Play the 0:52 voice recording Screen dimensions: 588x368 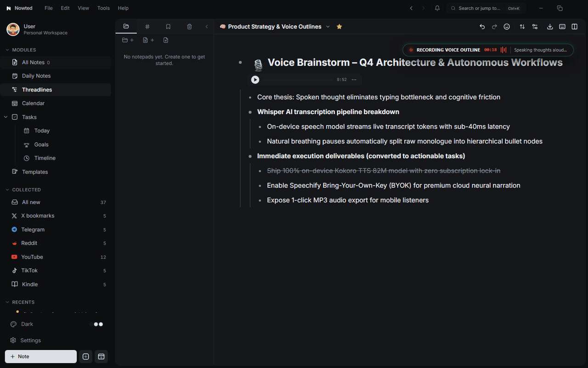[x=255, y=80]
